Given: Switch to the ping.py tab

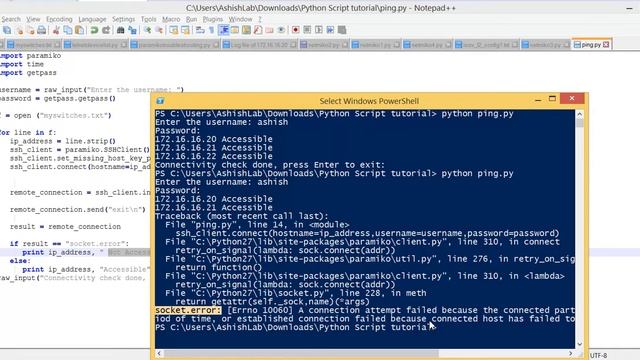Looking at the screenshot, I should tap(591, 44).
